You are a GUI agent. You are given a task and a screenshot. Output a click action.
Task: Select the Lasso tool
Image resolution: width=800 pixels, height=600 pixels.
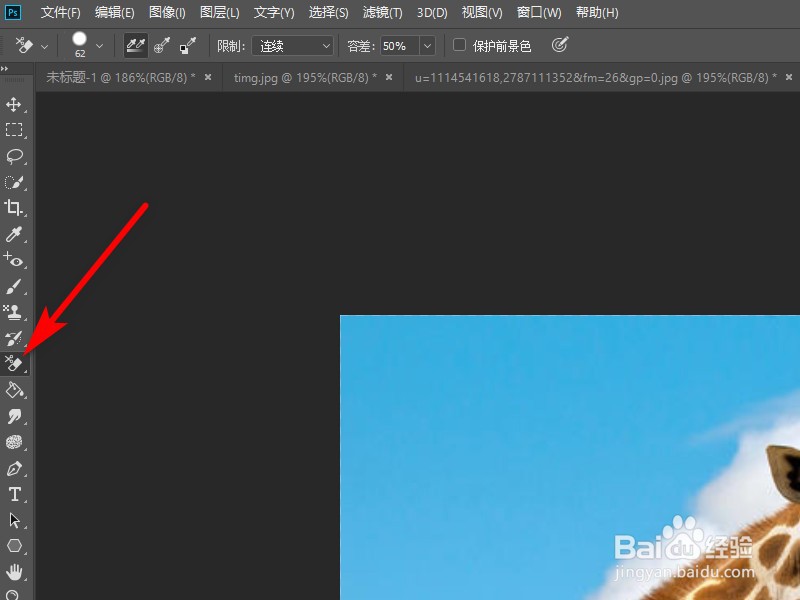[x=14, y=156]
